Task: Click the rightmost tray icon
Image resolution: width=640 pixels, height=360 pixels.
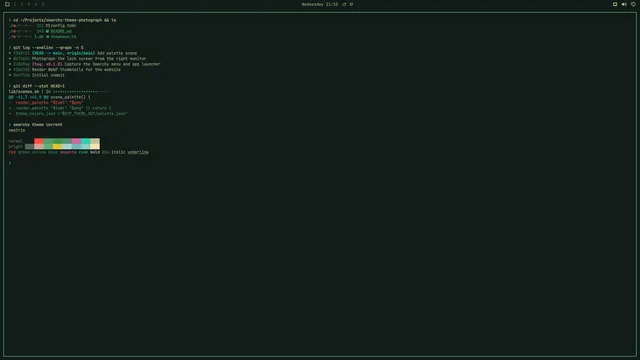Action: [x=633, y=4]
